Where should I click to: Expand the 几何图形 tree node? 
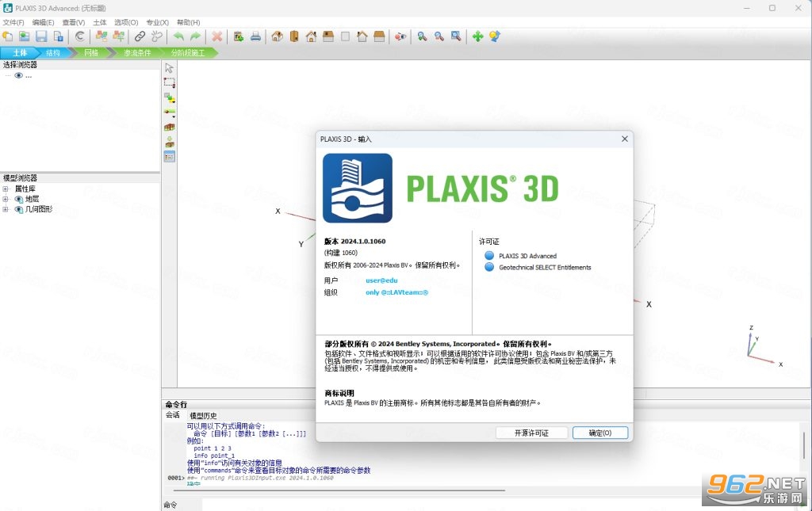6,209
